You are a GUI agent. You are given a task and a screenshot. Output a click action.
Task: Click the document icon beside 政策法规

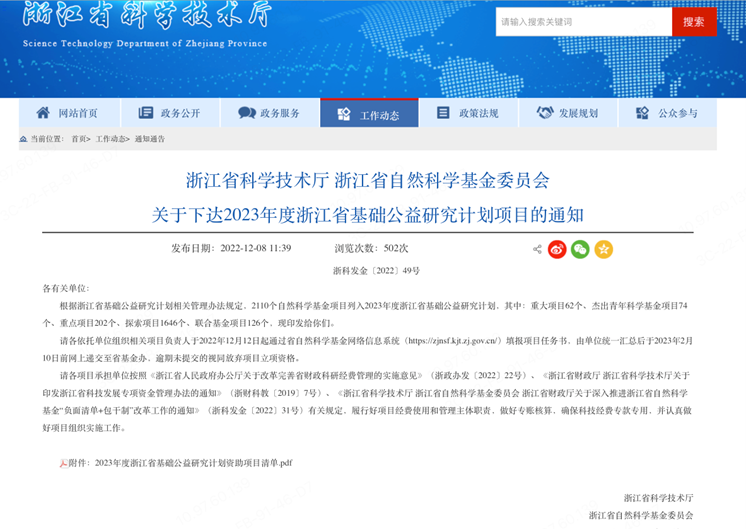[443, 113]
